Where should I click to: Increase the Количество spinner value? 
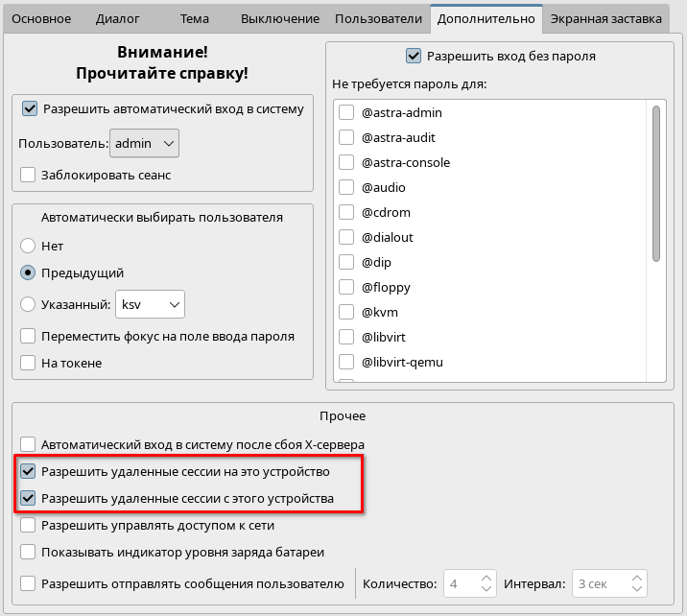click(x=486, y=578)
